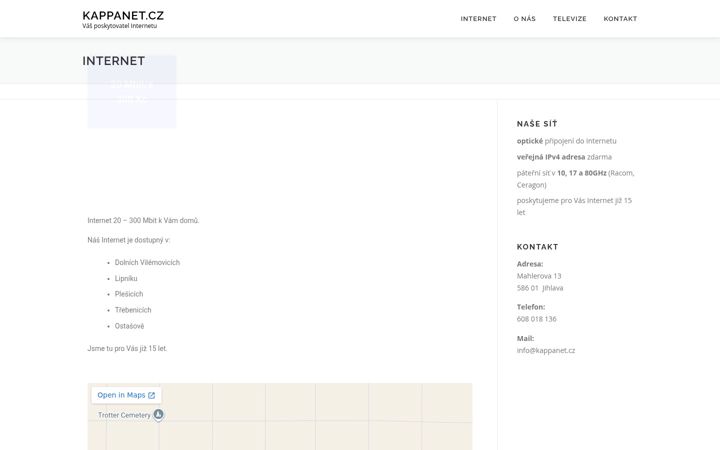
Task: Select the address line Mahlerova 13
Action: [539, 276]
